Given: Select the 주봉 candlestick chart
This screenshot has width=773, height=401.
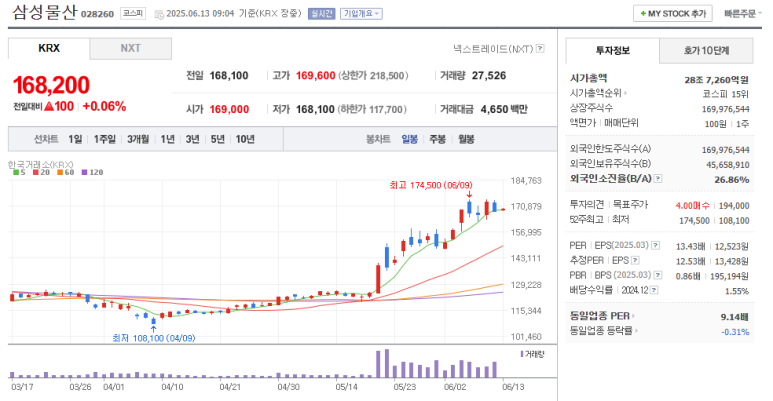Looking at the screenshot, I should coord(438,139).
